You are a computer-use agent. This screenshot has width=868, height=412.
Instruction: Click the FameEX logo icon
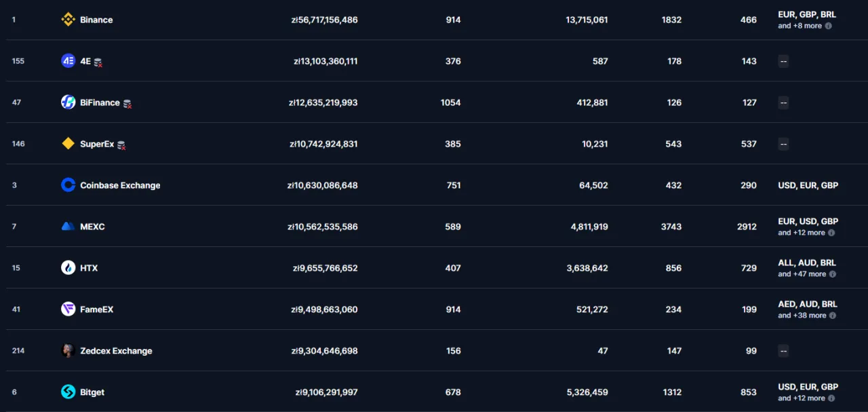coord(68,310)
